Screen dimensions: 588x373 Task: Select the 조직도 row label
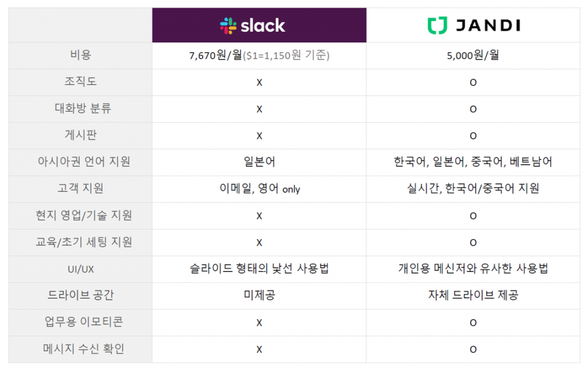click(80, 82)
